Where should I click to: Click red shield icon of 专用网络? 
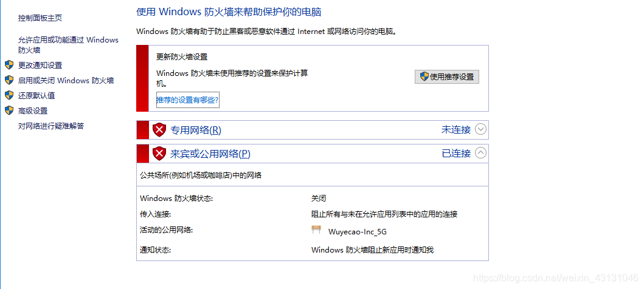(159, 130)
